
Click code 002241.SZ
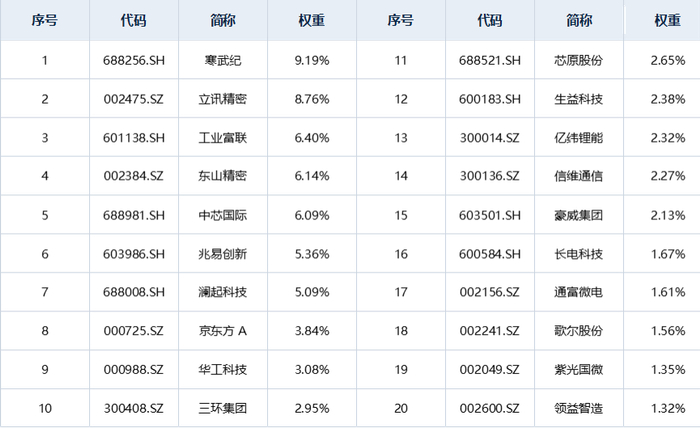point(490,331)
